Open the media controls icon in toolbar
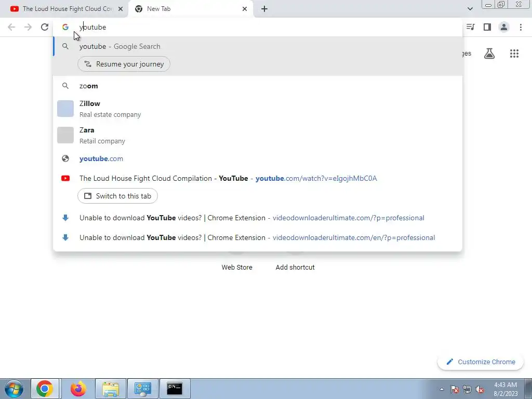 click(x=471, y=27)
